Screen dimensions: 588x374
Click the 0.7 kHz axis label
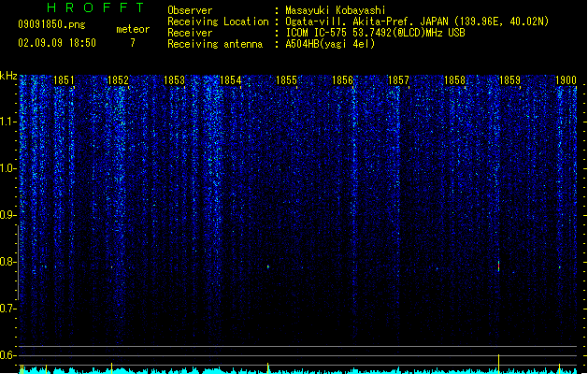click(x=8, y=309)
